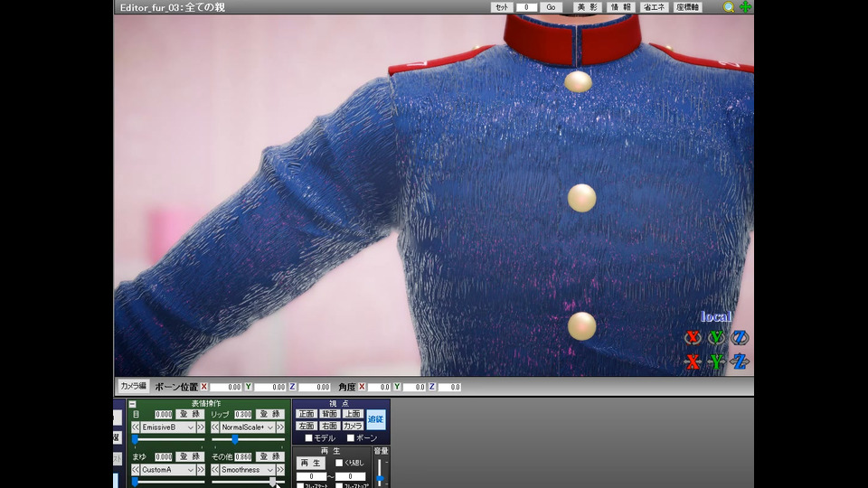Click the ボーン位置 Z value field
Screen dimensions: 868x488
[314, 387]
